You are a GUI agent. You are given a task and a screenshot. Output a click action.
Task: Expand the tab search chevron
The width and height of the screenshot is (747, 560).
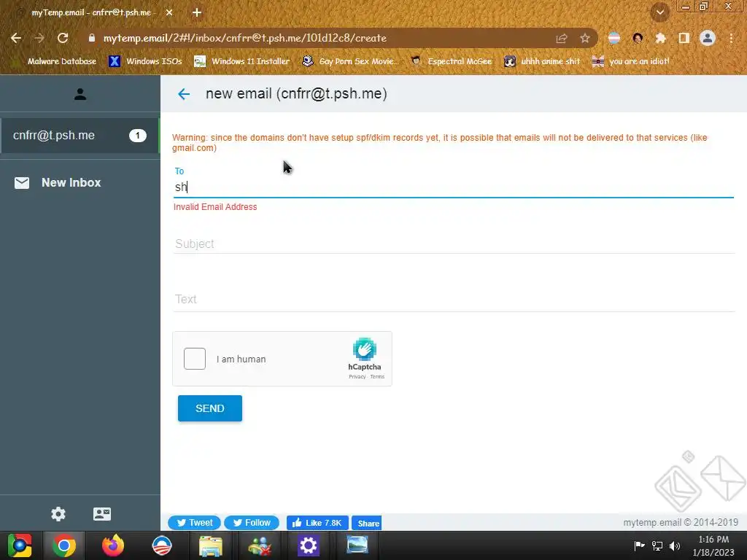659,12
